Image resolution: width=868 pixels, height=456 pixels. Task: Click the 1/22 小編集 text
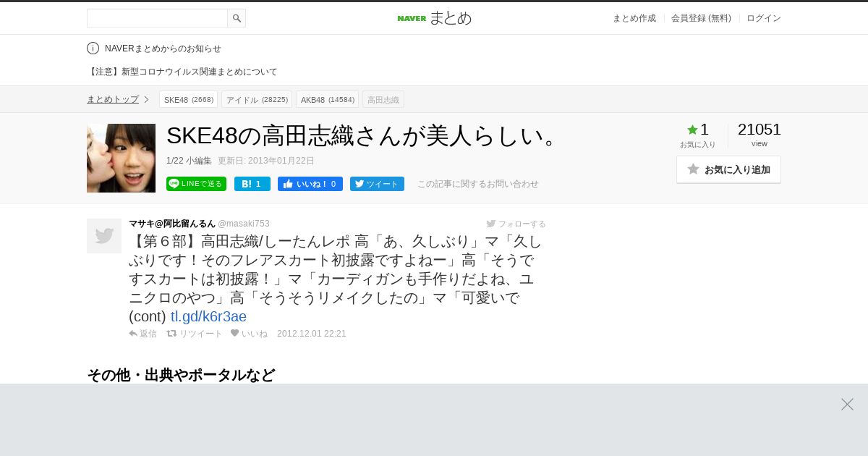189,161
